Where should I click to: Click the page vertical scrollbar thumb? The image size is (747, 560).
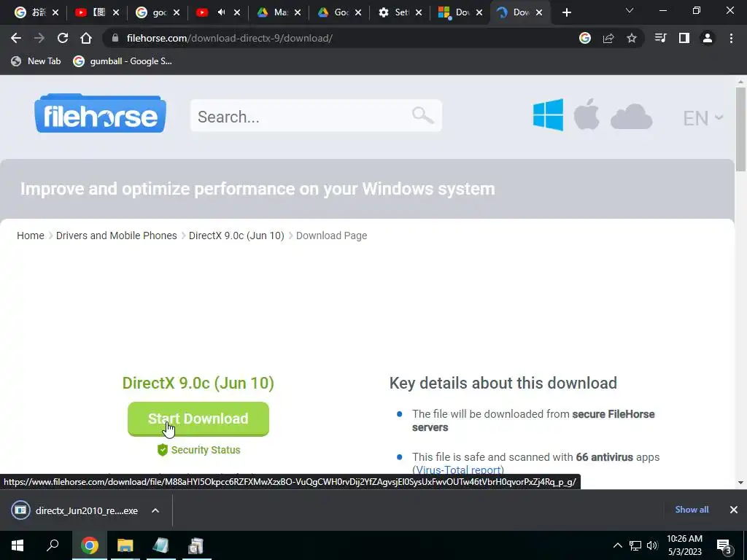point(740,129)
